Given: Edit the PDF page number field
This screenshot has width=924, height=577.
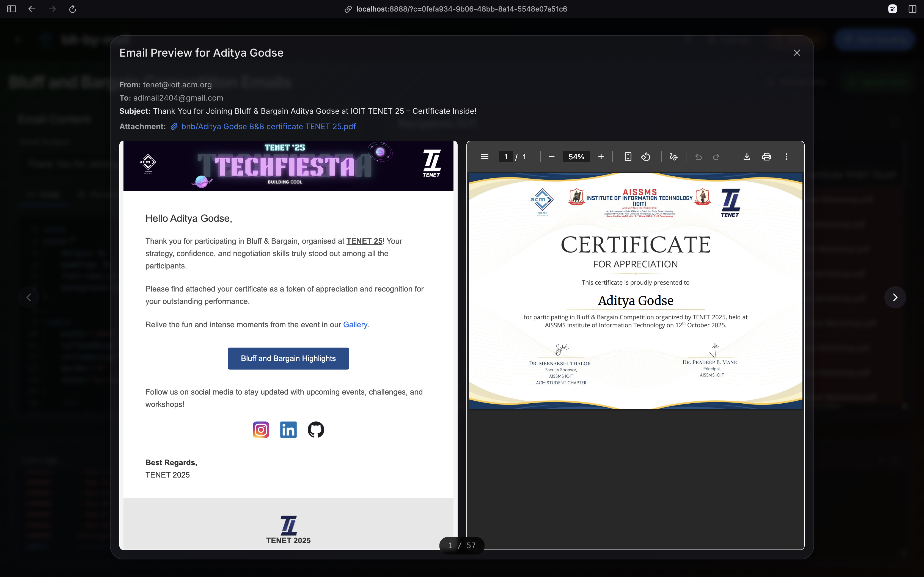Looking at the screenshot, I should pyautogui.click(x=506, y=156).
